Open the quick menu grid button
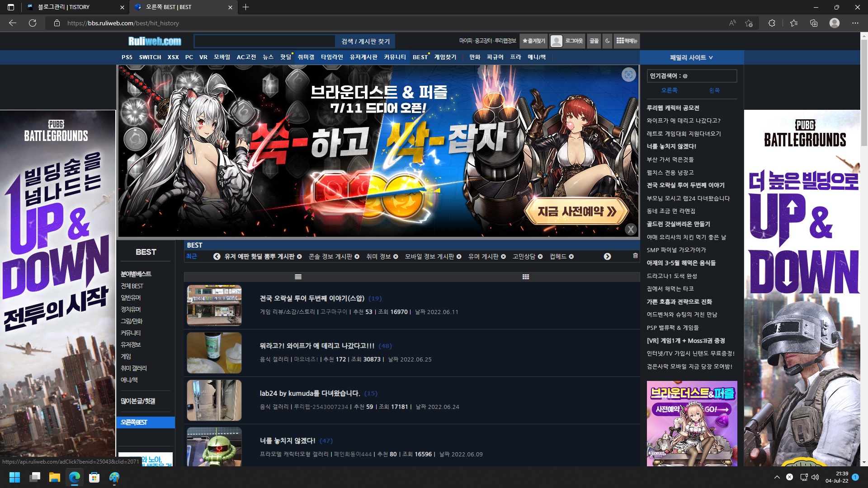The height and width of the screenshot is (488, 868). [x=626, y=41]
